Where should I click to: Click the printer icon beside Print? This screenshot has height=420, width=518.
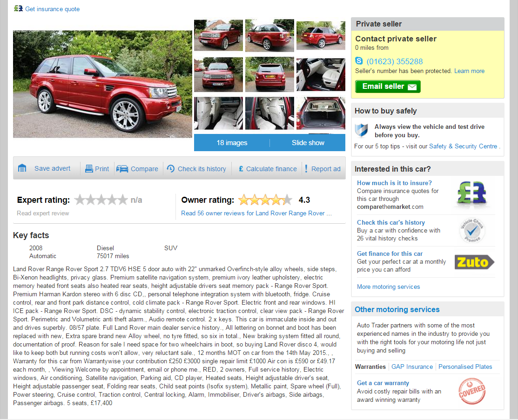[x=89, y=169]
